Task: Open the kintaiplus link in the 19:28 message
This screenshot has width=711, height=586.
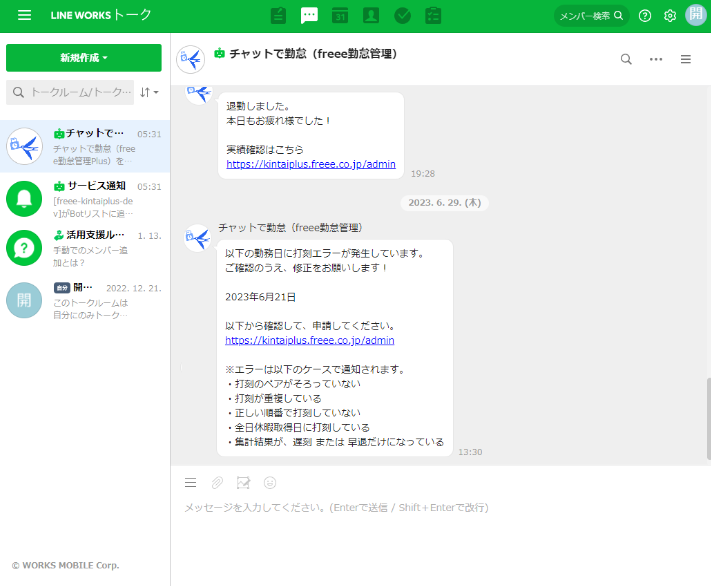Action: click(311, 164)
